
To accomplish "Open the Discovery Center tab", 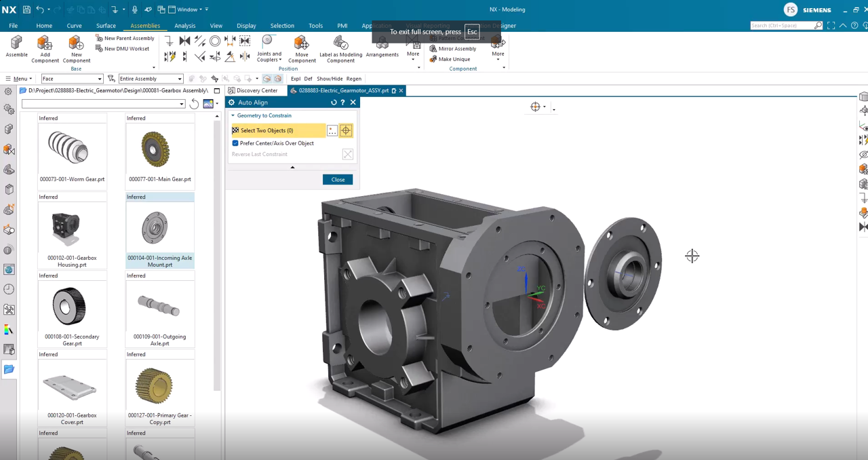I will pyautogui.click(x=256, y=90).
